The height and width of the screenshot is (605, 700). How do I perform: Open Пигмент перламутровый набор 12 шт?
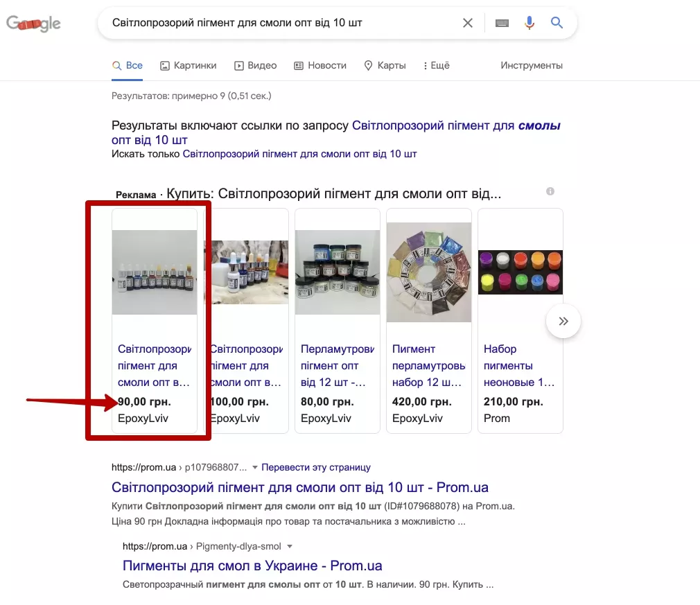429,366
